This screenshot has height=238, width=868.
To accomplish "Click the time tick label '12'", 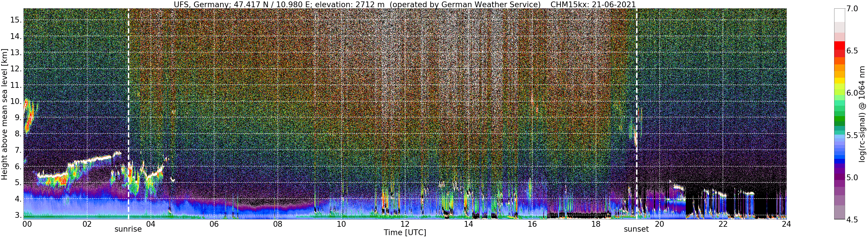I will pos(405,224).
